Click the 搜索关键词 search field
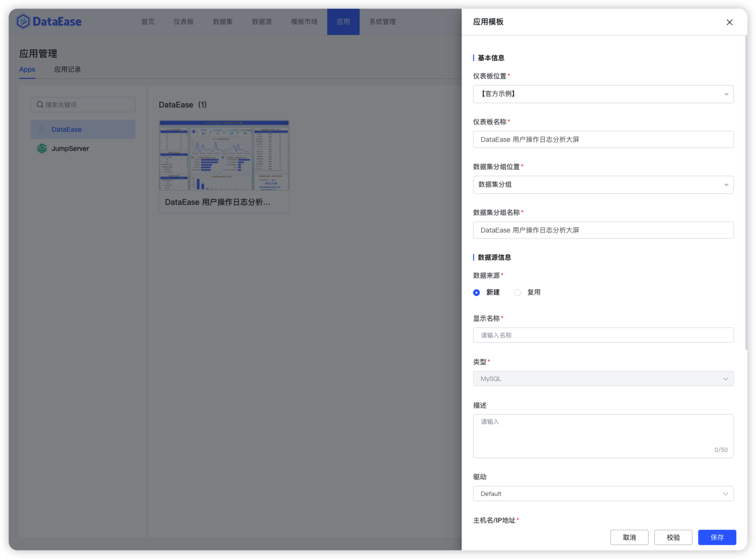The width and height of the screenshot is (756, 559). coord(83,105)
